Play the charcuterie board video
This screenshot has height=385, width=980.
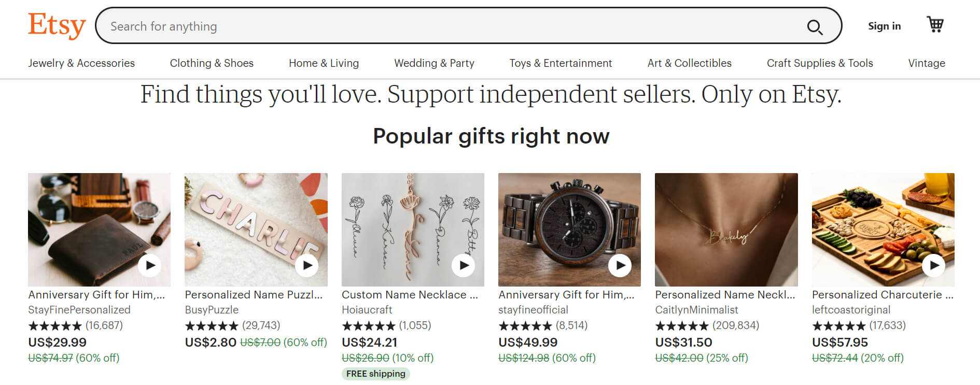point(934,265)
